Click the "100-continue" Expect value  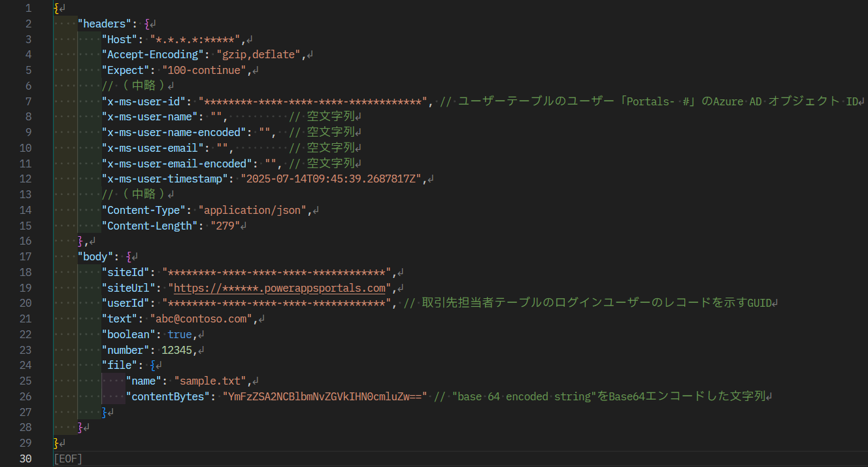(x=205, y=70)
